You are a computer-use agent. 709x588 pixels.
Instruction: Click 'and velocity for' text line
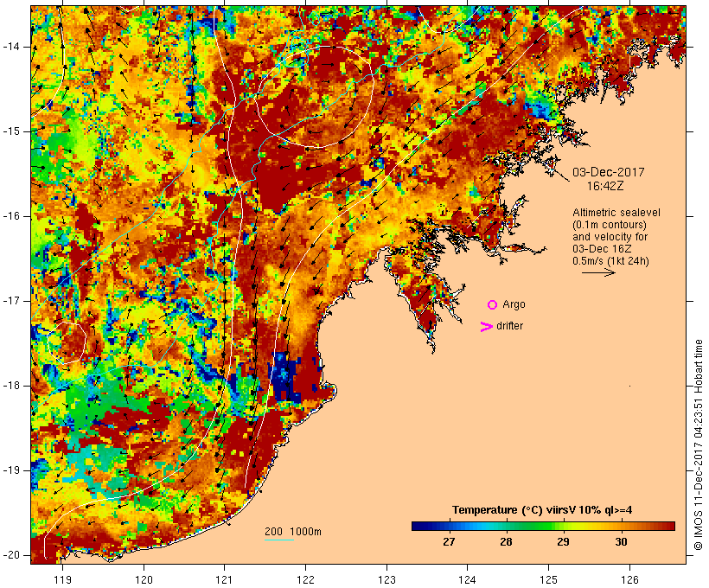pyautogui.click(x=610, y=237)
